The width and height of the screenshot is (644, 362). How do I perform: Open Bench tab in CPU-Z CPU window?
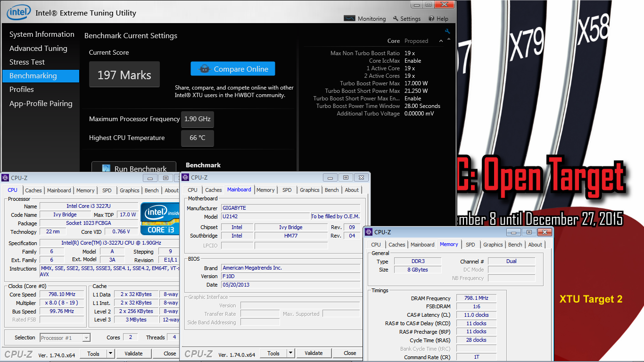152,190
